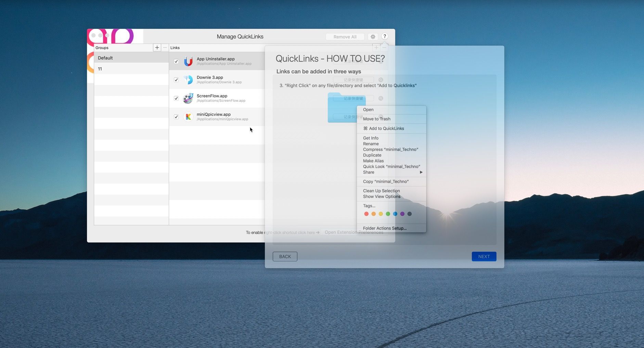Select Rename in context menu
Viewport: 644px width, 348px height.
[391, 144]
